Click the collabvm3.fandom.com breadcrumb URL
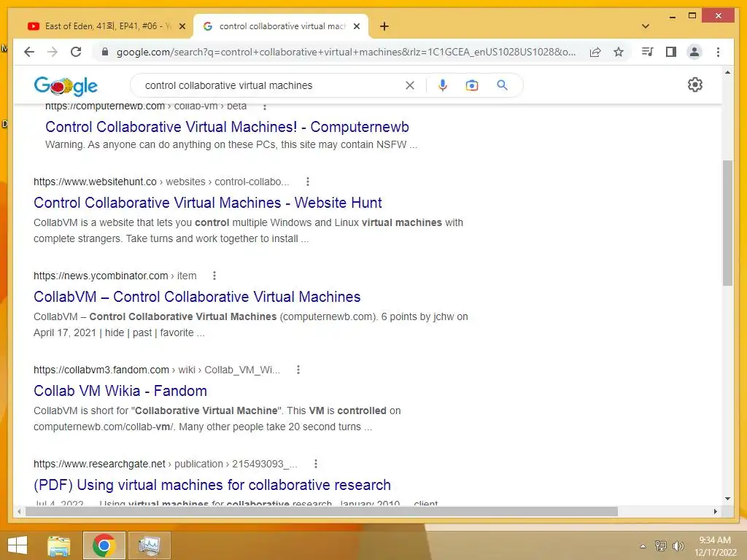 [157, 370]
